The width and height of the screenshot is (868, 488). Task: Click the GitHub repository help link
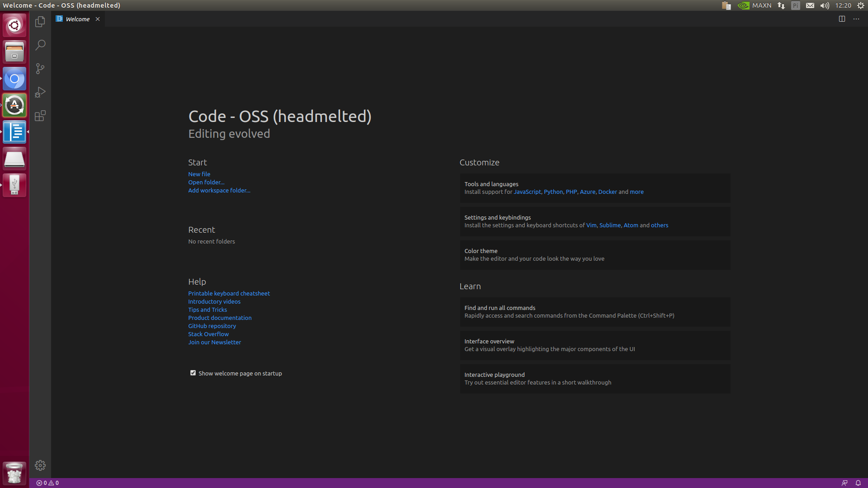(x=212, y=325)
